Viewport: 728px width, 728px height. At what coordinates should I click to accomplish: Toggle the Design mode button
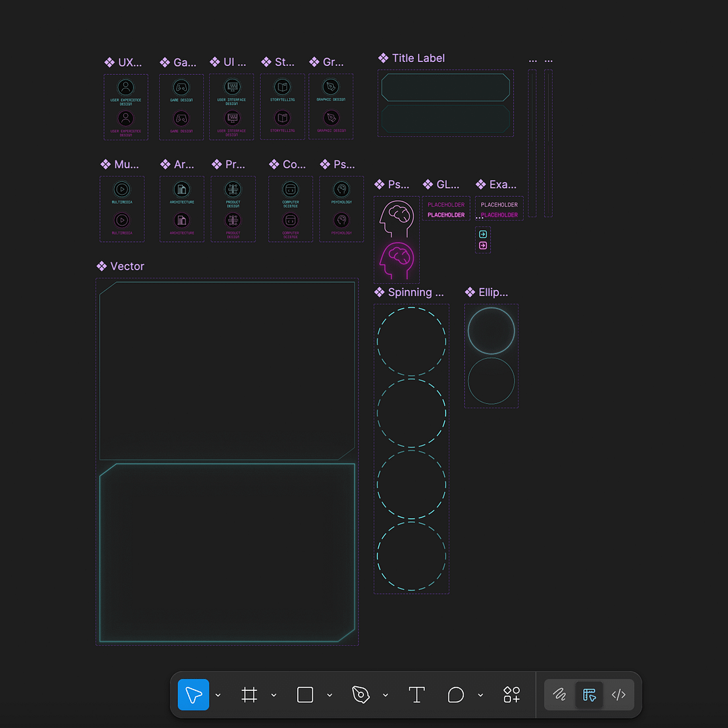tap(589, 694)
